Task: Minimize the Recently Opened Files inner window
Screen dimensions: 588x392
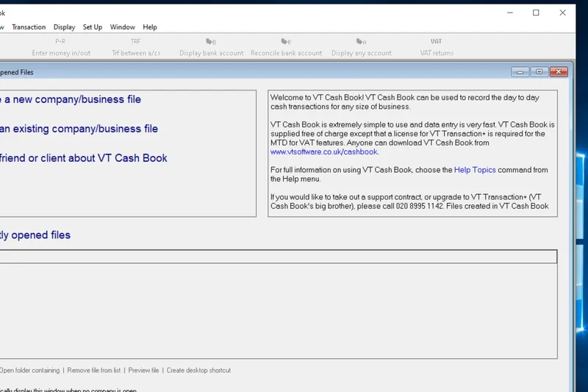Action: coord(520,72)
